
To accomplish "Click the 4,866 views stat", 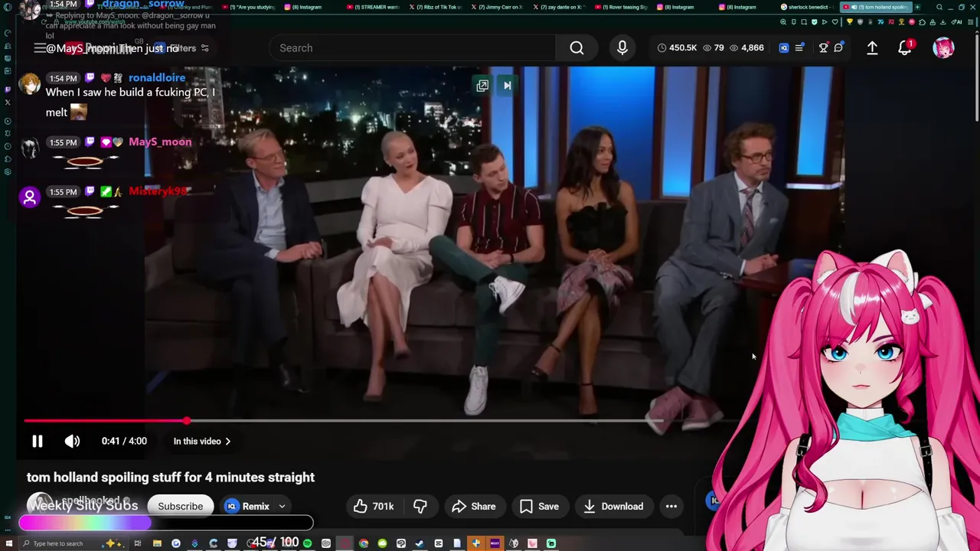I will 746,48.
